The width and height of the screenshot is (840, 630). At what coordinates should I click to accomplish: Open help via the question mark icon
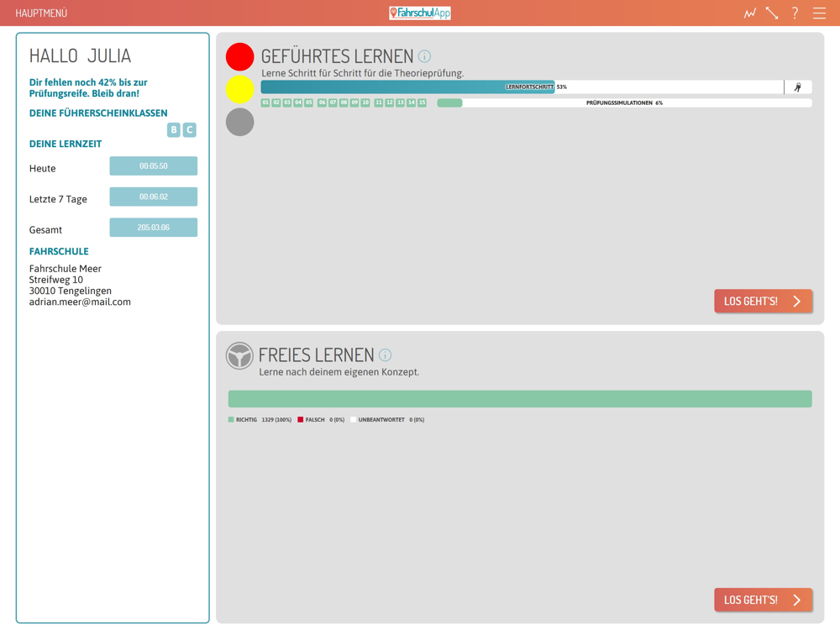point(795,13)
